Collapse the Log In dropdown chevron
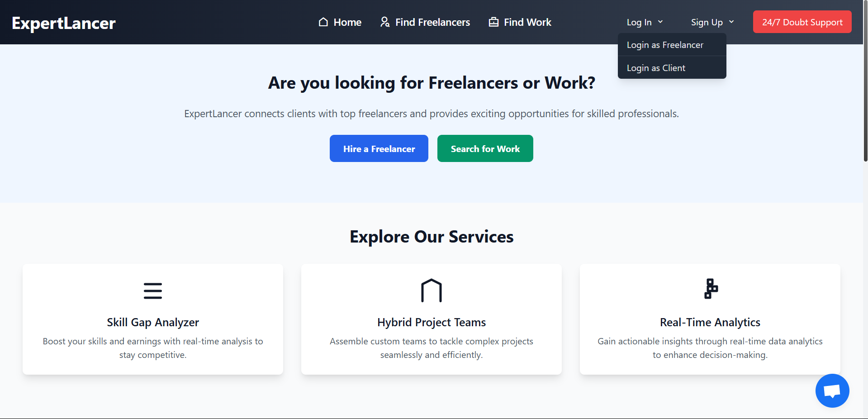The height and width of the screenshot is (419, 868). pos(660,22)
